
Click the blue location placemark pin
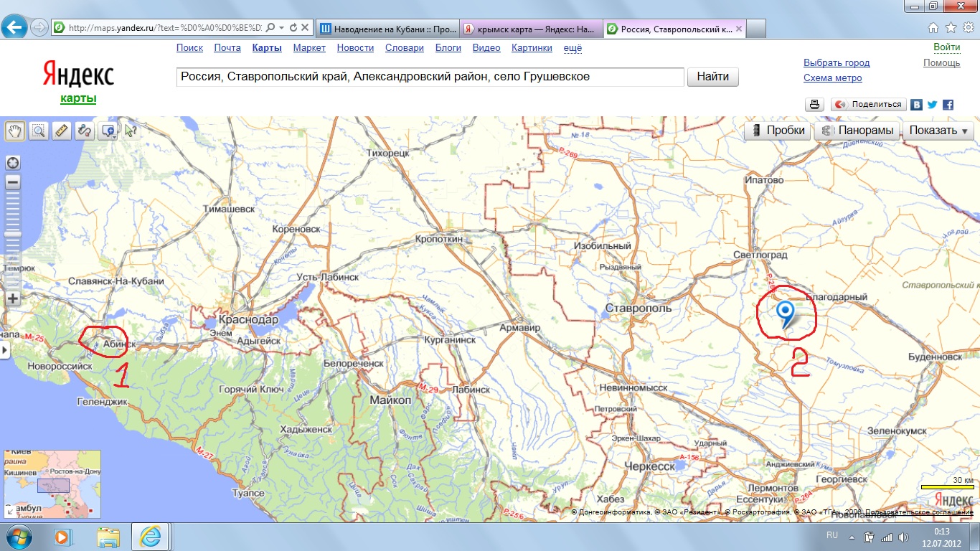786,314
